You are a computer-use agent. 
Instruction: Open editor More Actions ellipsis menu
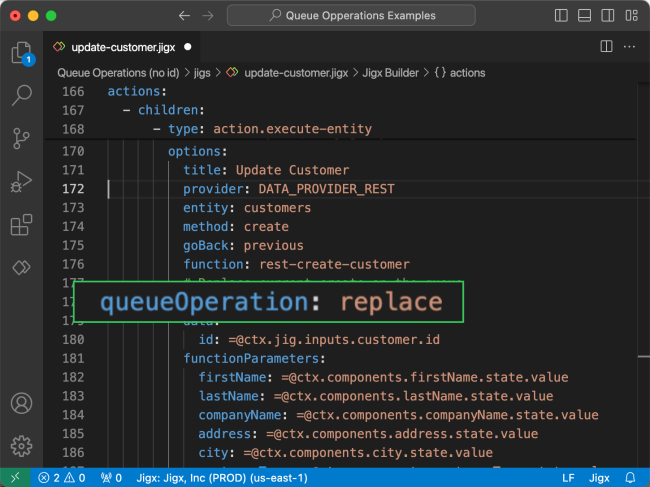[629, 46]
